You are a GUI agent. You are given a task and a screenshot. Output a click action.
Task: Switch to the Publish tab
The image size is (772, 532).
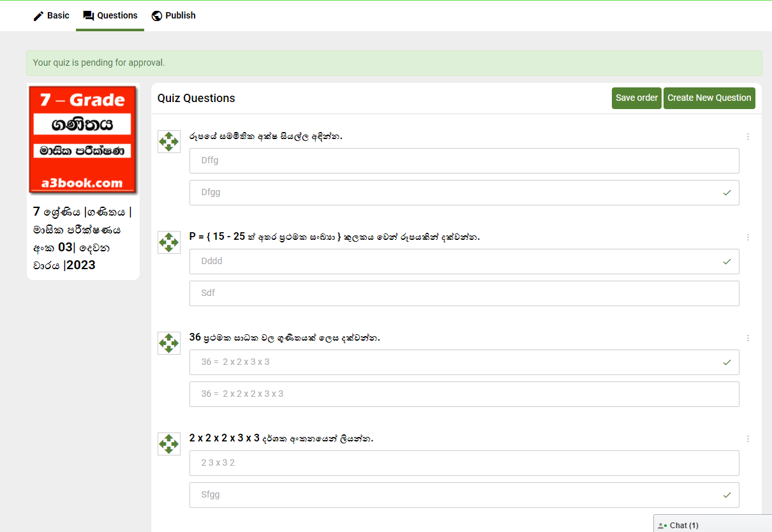pyautogui.click(x=174, y=15)
